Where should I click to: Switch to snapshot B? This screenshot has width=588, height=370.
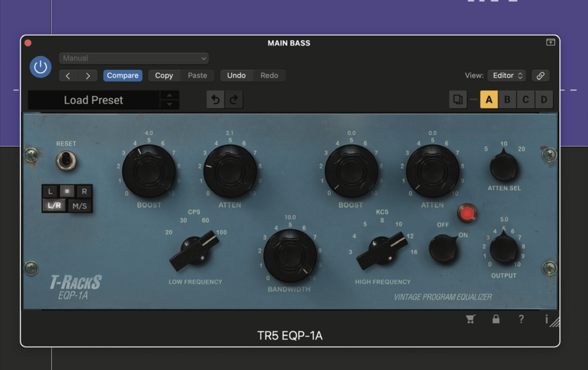pos(507,99)
